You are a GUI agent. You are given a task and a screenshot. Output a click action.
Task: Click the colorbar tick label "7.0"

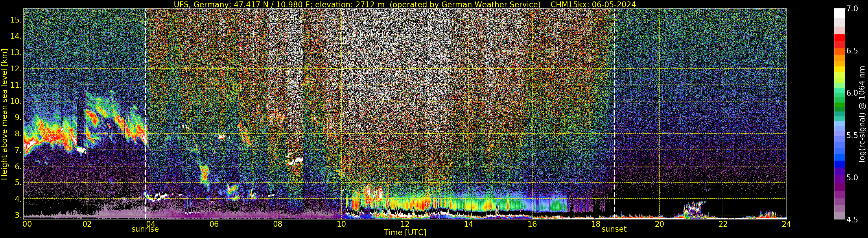[852, 9]
